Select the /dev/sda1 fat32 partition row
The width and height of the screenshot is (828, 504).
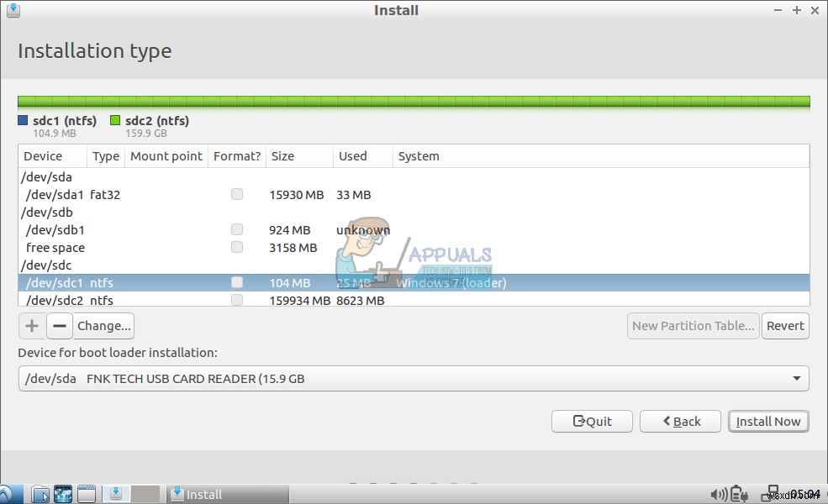pyautogui.click(x=414, y=194)
